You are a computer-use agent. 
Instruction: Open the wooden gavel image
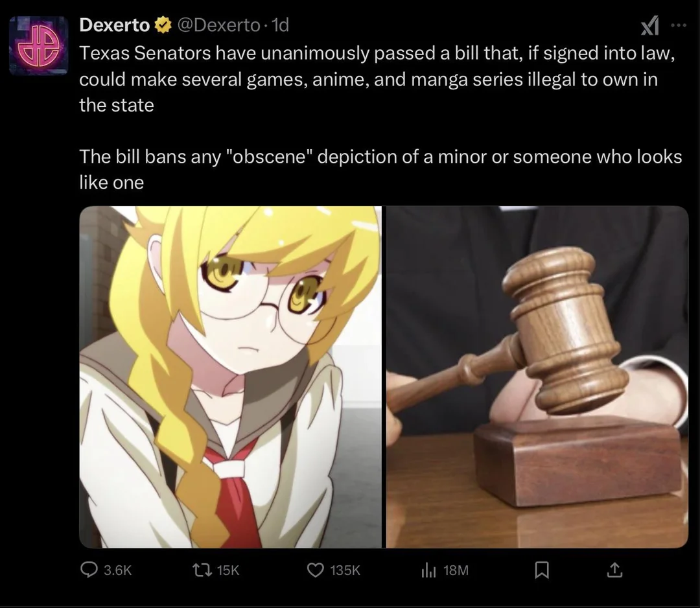[537, 377]
